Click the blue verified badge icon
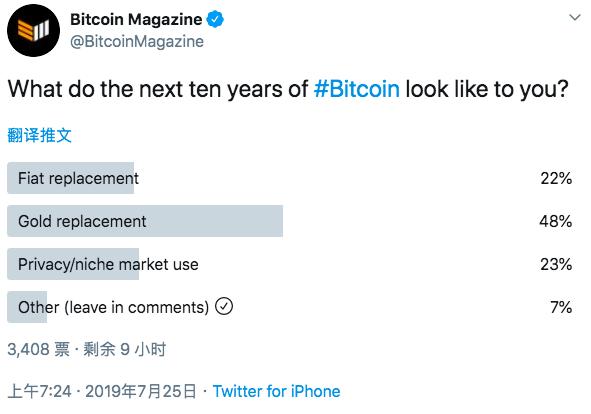This screenshot has width=591, height=414. click(x=215, y=19)
